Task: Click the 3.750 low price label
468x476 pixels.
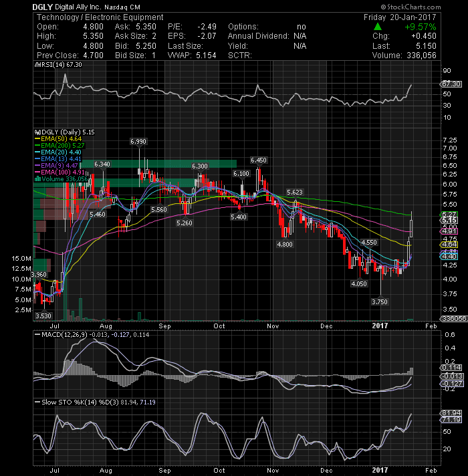Action: point(380,302)
